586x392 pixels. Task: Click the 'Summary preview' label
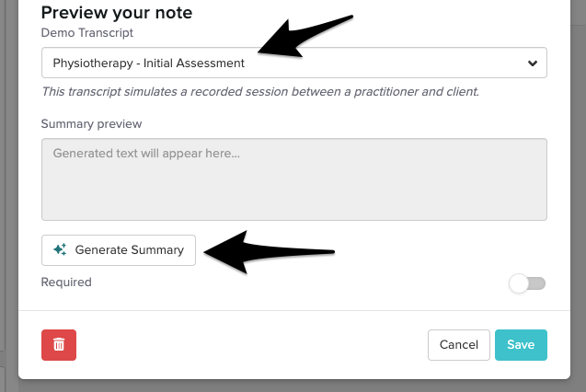(x=91, y=123)
